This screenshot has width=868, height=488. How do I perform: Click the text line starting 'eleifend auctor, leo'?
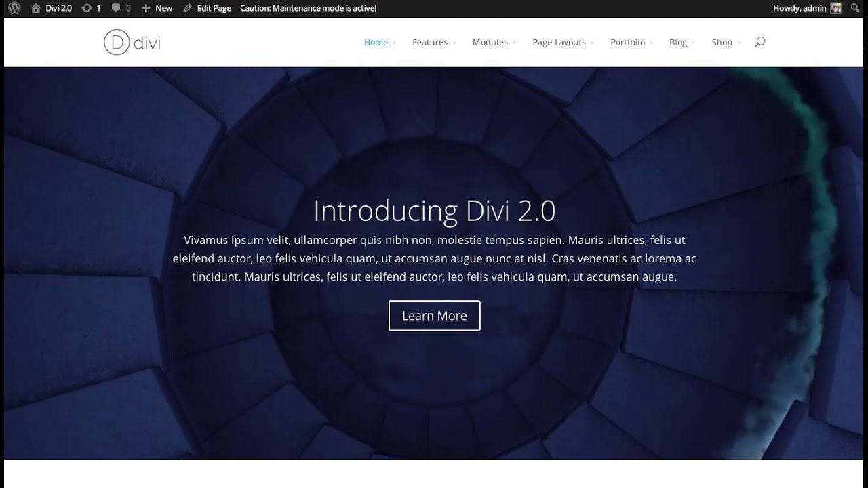pos(435,258)
